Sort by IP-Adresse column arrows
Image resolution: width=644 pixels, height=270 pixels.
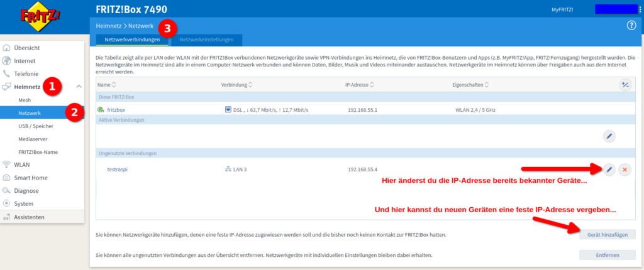coord(371,85)
